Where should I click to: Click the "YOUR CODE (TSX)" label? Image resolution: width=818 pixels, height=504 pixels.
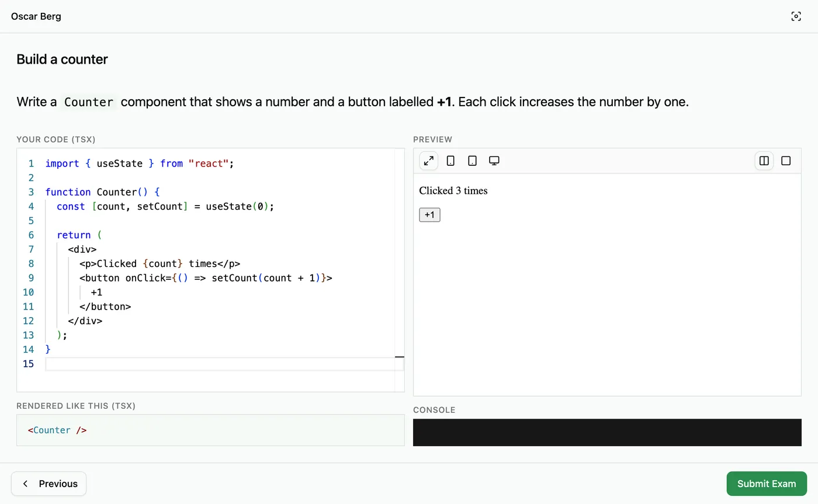pos(56,140)
